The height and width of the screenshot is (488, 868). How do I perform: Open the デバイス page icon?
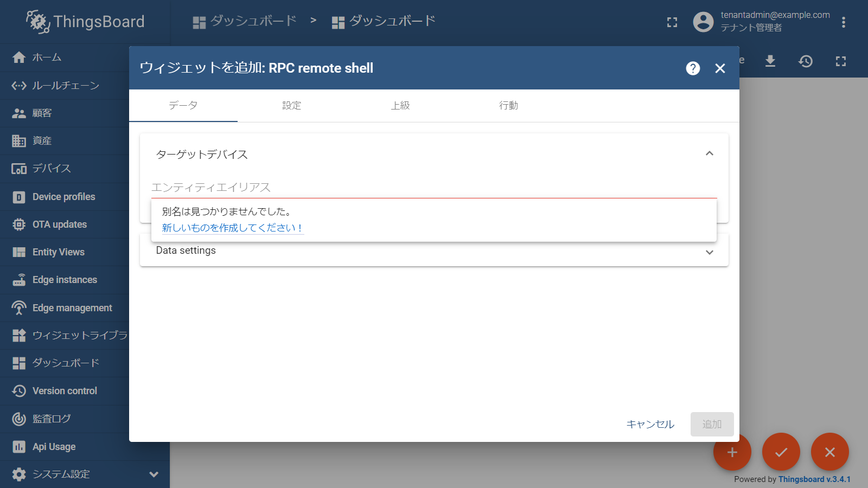click(19, 169)
